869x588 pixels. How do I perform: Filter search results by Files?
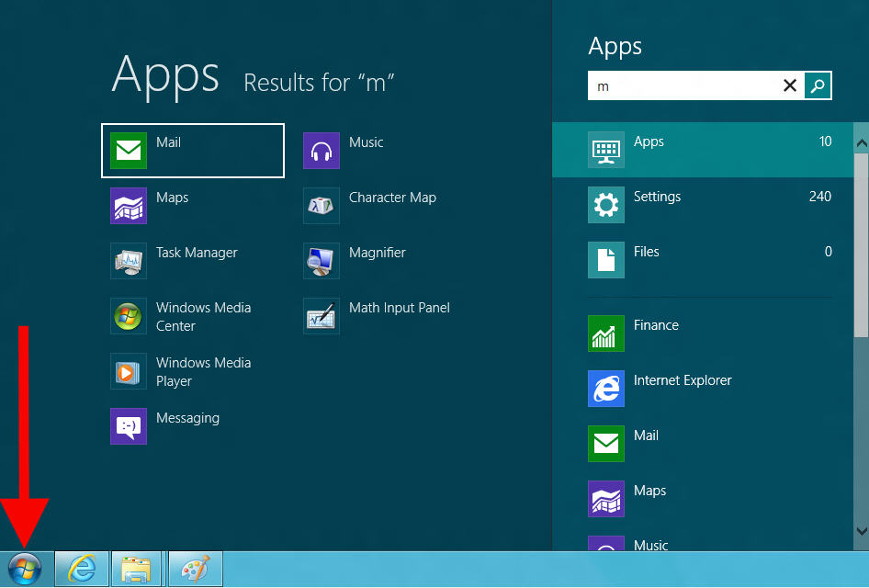(x=703, y=260)
